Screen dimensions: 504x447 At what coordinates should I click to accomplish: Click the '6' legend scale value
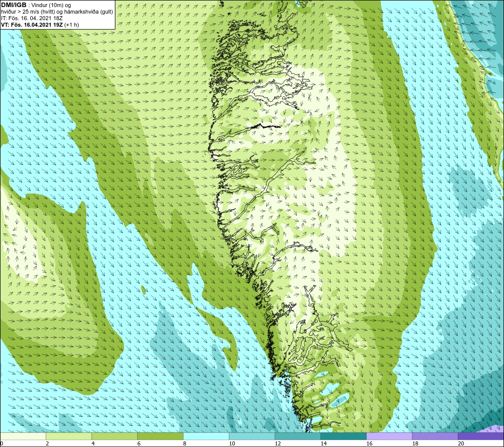139,443
